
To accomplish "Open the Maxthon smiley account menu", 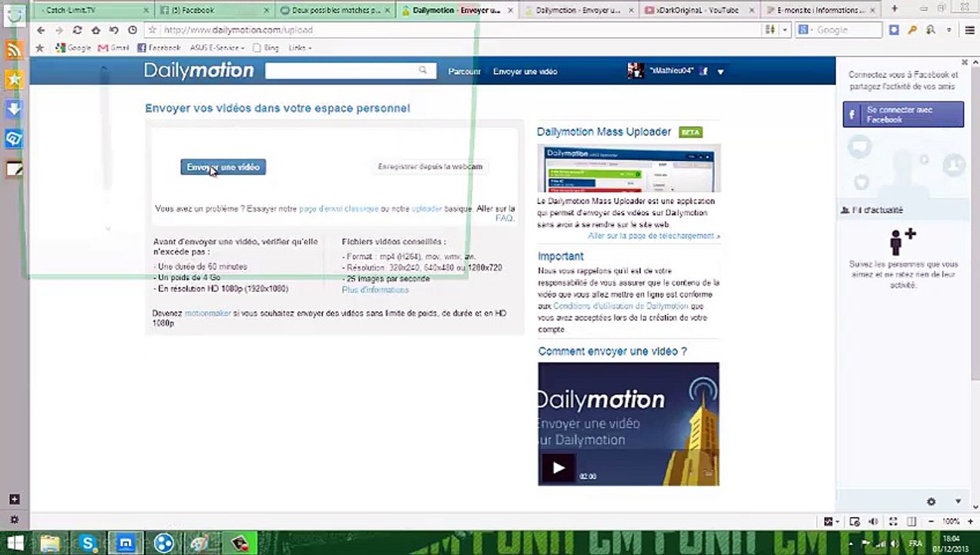I will pyautogui.click(x=14, y=18).
